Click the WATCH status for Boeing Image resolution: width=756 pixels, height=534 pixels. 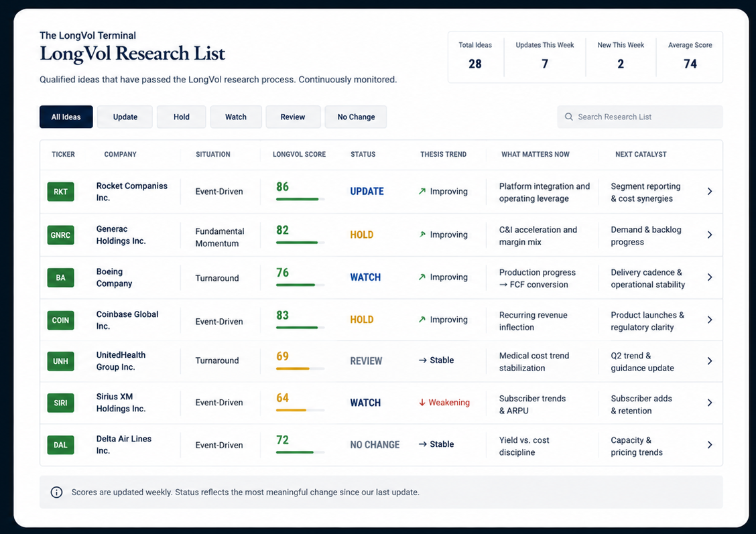365,277
